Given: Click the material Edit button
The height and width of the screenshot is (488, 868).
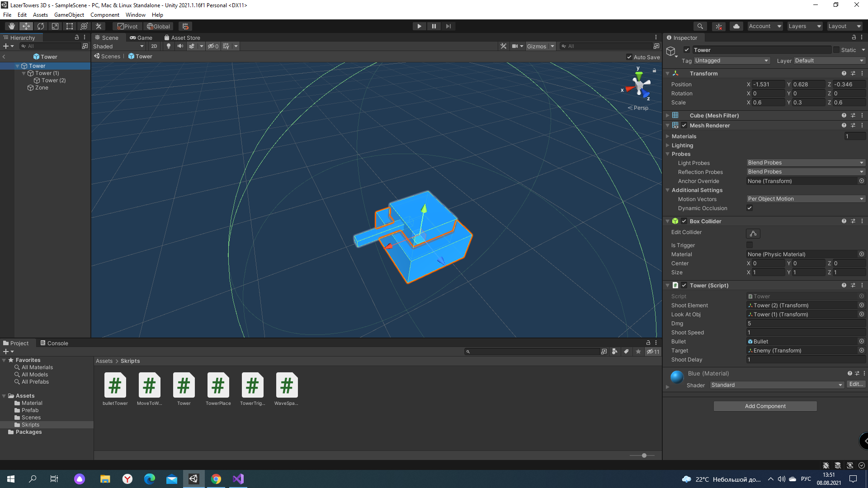Looking at the screenshot, I should click(856, 385).
